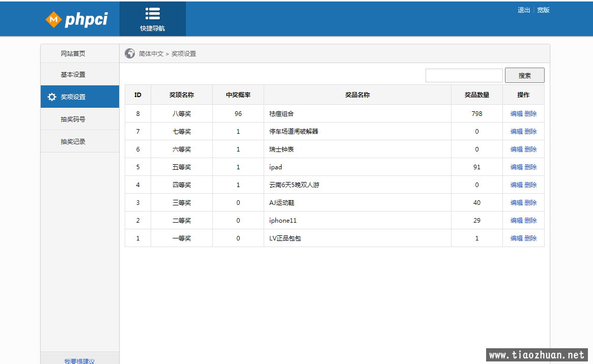
Task: Open 网站首页 in the sidebar
Action: [80, 53]
